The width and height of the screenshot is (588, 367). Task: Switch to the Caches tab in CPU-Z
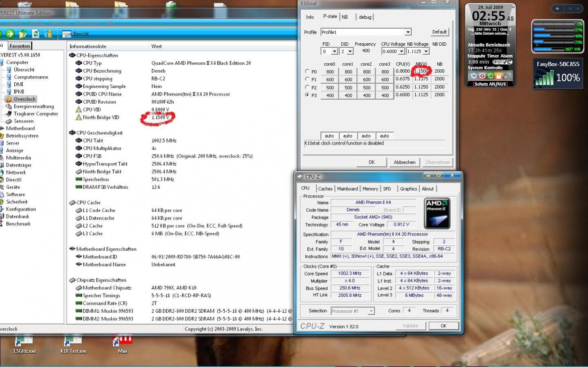(x=325, y=189)
